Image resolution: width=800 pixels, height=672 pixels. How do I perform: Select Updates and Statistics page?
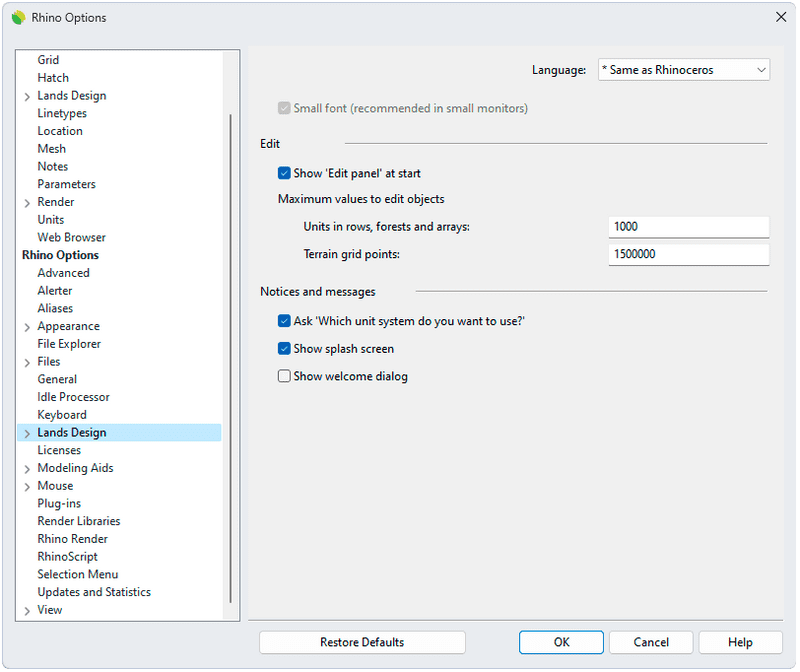click(94, 592)
